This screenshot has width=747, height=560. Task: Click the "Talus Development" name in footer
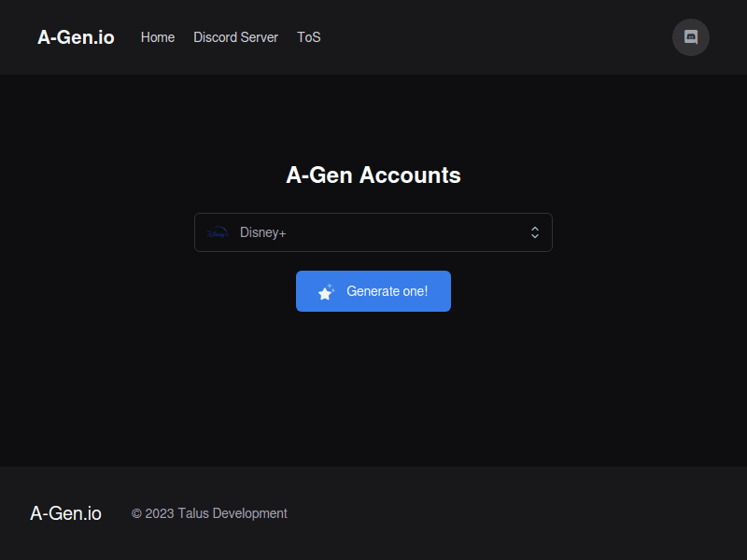[x=233, y=513]
